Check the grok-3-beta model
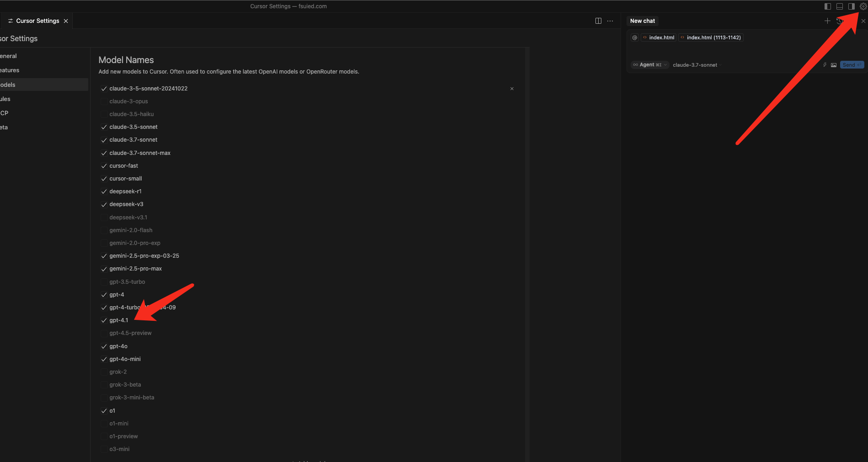The width and height of the screenshot is (868, 462). 104,385
